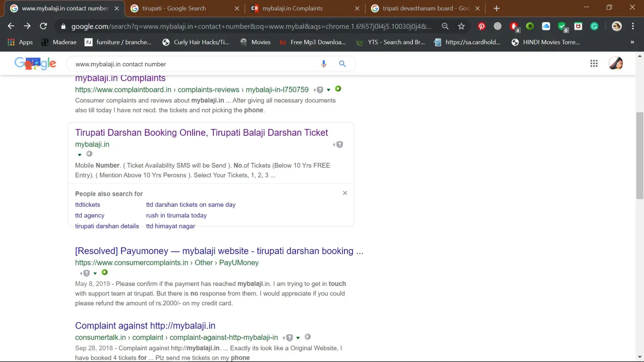Bookmark this page with the star icon
Screen dimensions: 644x362
coord(461,26)
